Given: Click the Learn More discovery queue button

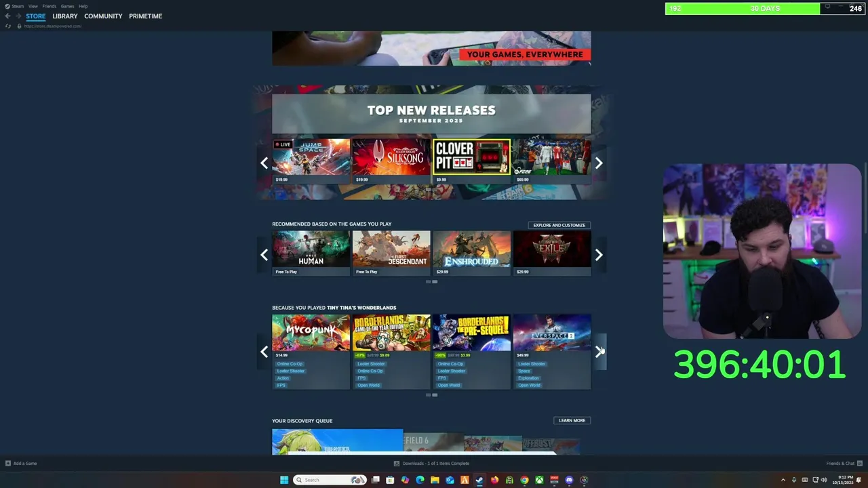Looking at the screenshot, I should pyautogui.click(x=572, y=420).
